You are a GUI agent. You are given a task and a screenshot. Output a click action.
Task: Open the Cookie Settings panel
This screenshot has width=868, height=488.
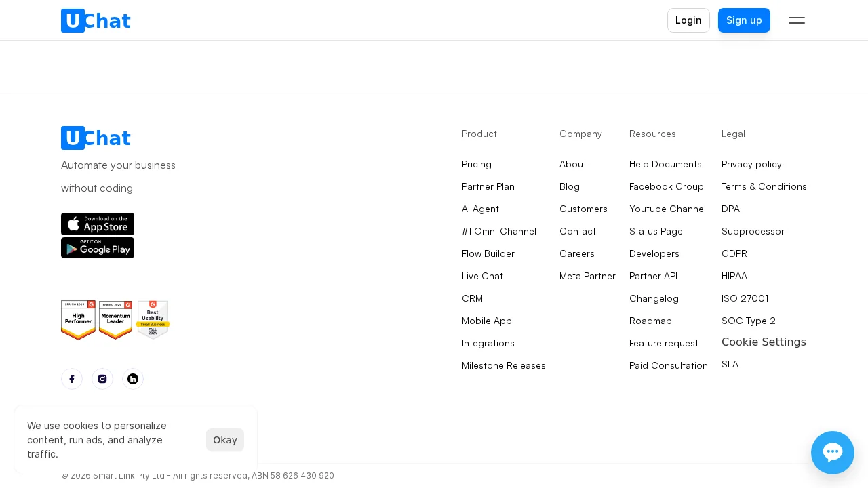(x=764, y=342)
